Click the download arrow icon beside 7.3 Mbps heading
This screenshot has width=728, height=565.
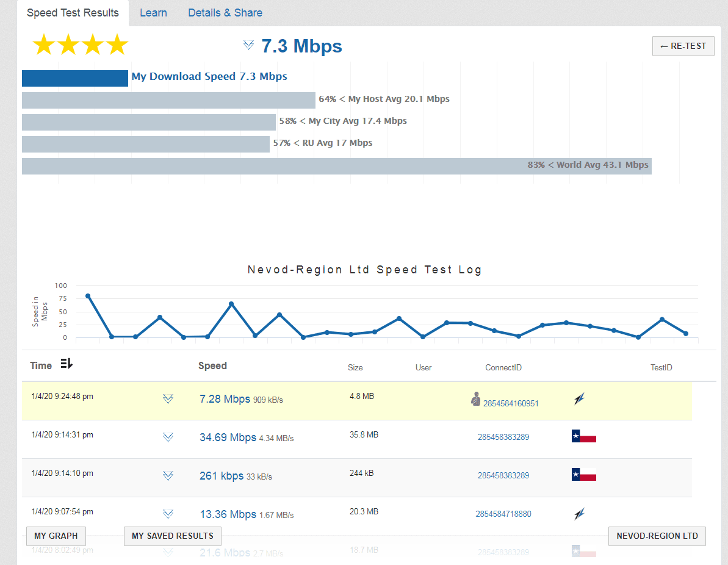[x=248, y=45]
